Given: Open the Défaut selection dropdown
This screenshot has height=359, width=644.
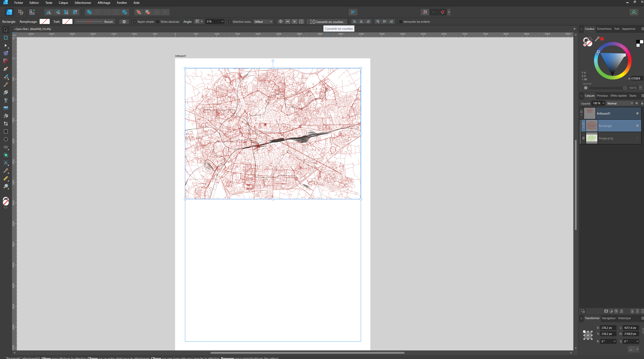Looking at the screenshot, I should point(263,22).
